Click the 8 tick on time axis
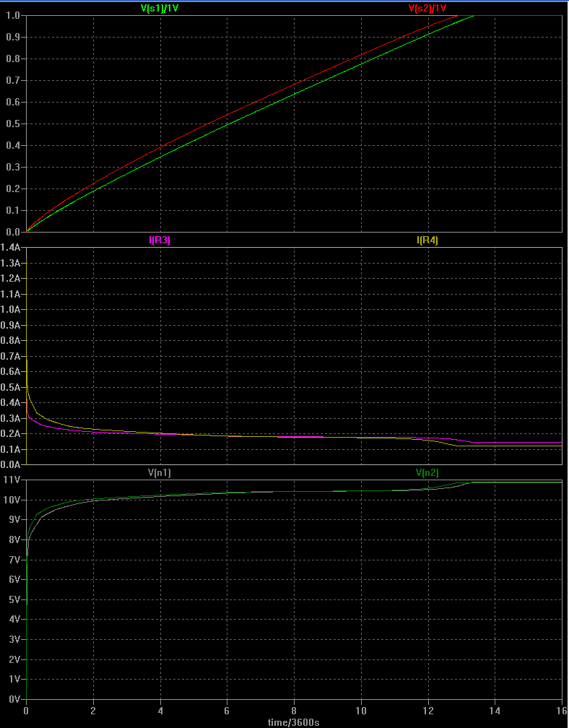 294,711
